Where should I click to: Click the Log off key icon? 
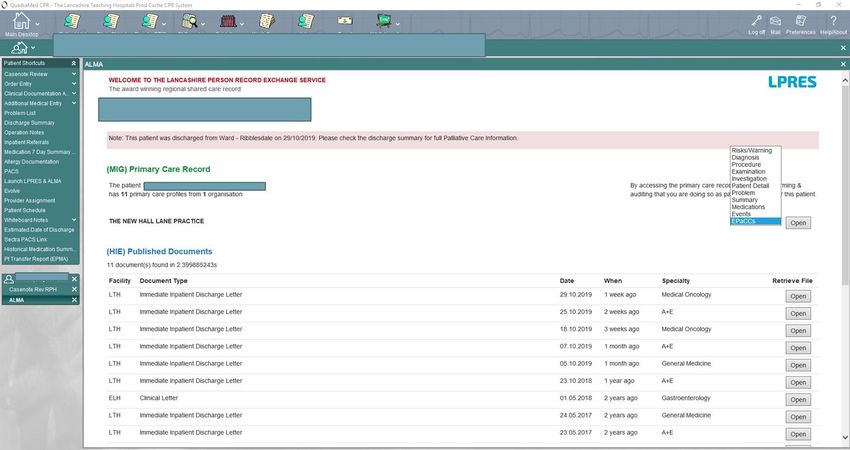[756, 21]
